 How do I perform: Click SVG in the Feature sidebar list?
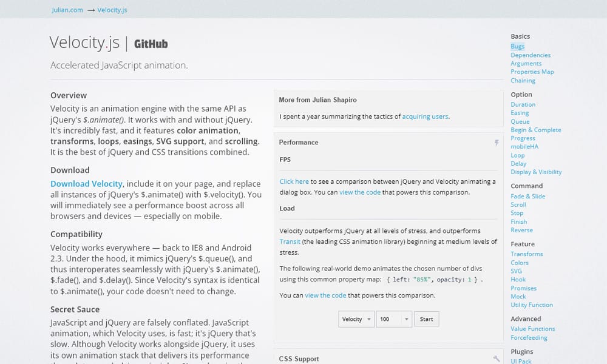[x=516, y=271]
